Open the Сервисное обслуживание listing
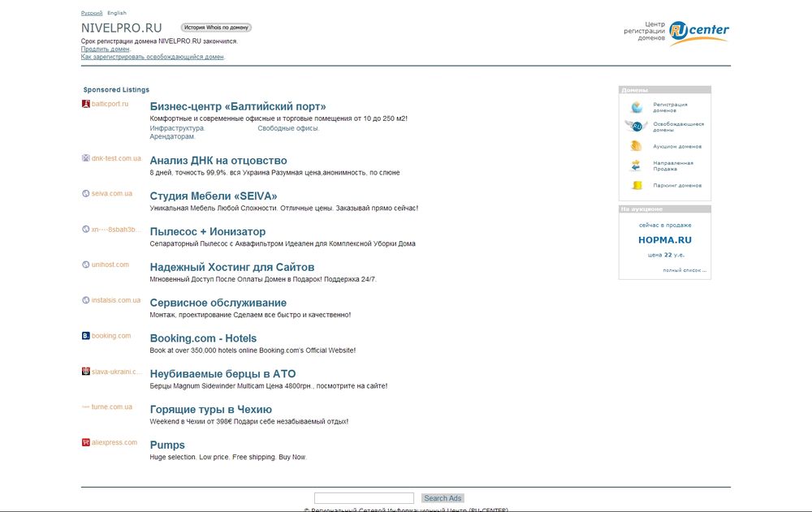Viewport: 812px width, 512px height. [218, 303]
